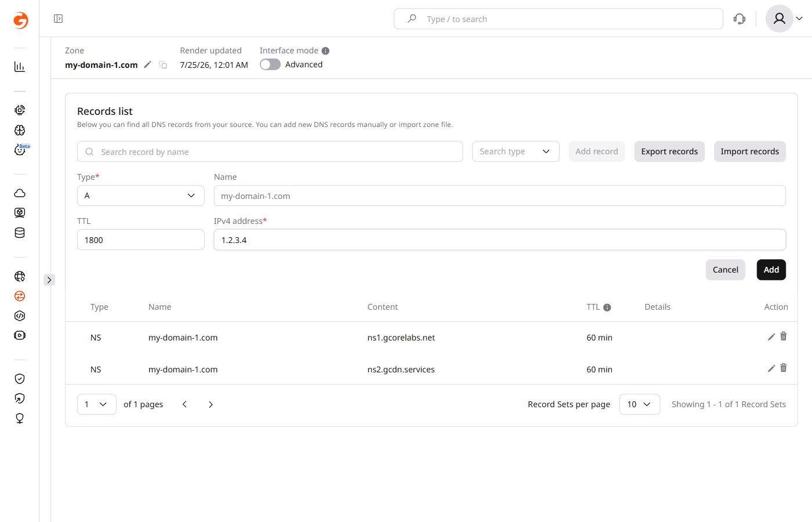Toggle the sidebar panel layout icon

click(59, 19)
